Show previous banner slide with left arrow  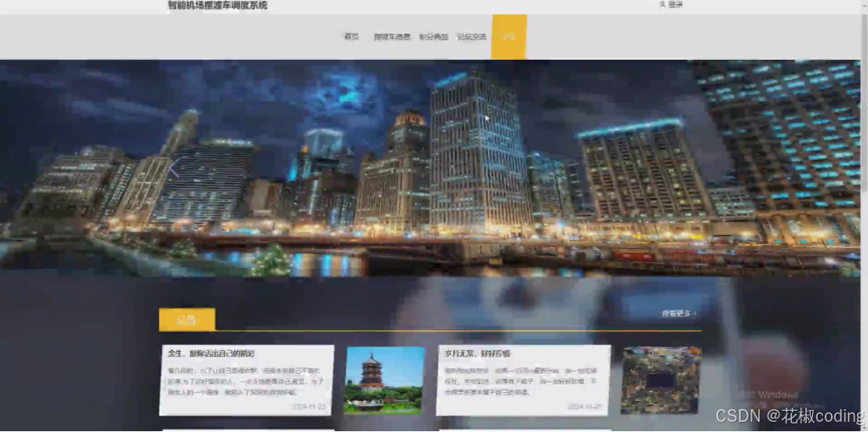click(174, 167)
